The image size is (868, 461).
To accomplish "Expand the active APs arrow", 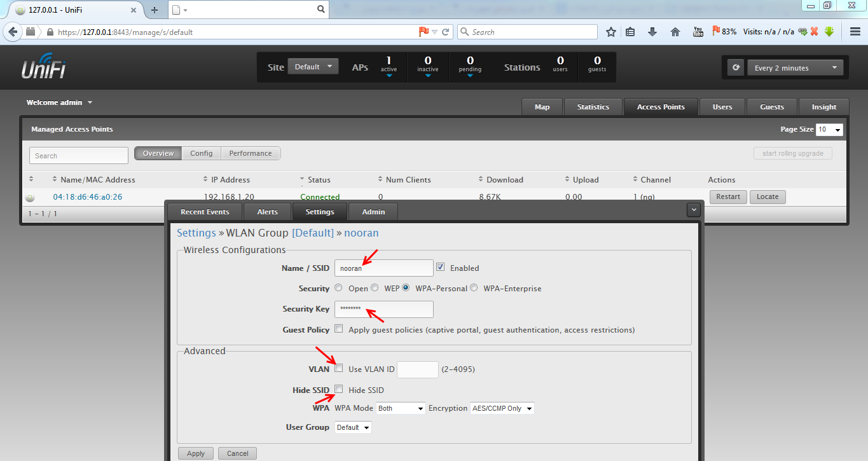I will coord(389,76).
